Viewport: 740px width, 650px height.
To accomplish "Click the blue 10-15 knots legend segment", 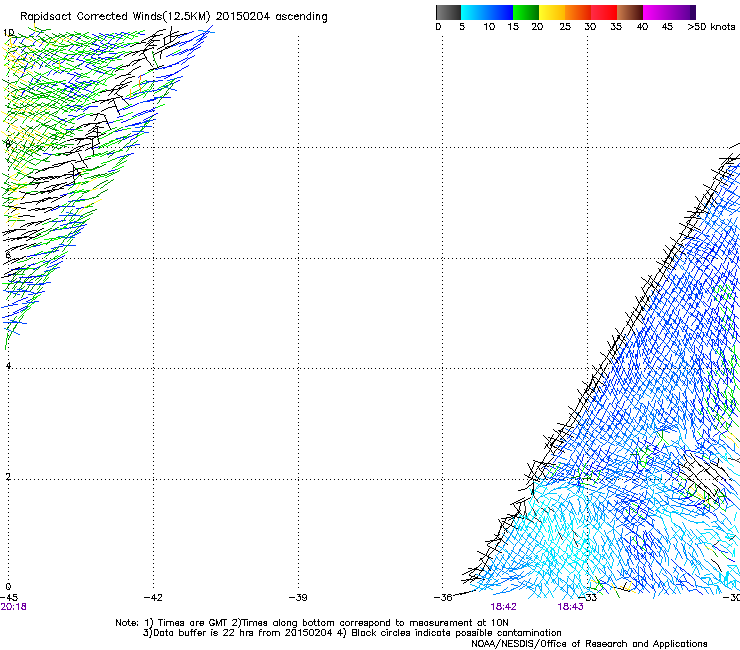I will point(500,12).
